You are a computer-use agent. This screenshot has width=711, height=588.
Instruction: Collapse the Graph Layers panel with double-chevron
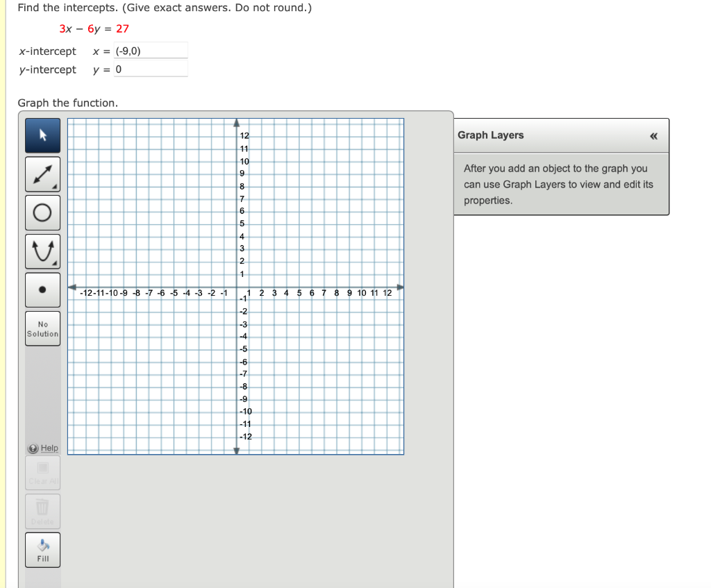653,136
